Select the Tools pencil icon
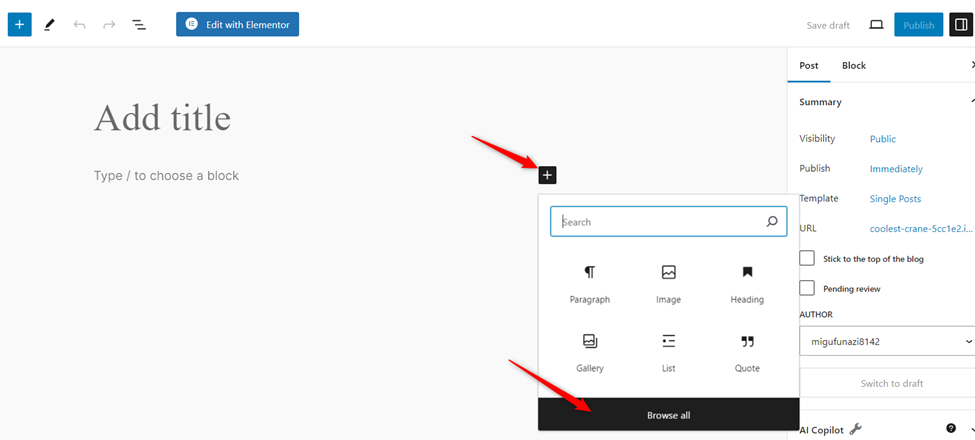Image resolution: width=975 pixels, height=440 pixels. click(x=49, y=25)
